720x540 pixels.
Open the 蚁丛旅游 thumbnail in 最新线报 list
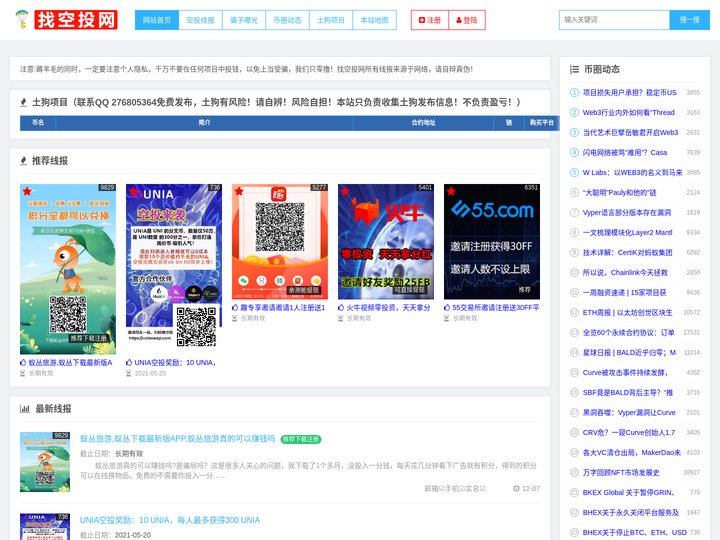click(45, 461)
